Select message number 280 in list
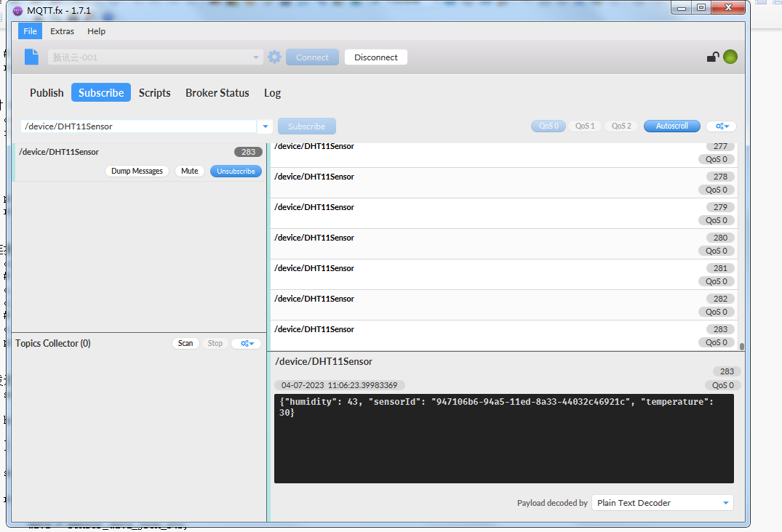The width and height of the screenshot is (782, 532). pos(504,244)
